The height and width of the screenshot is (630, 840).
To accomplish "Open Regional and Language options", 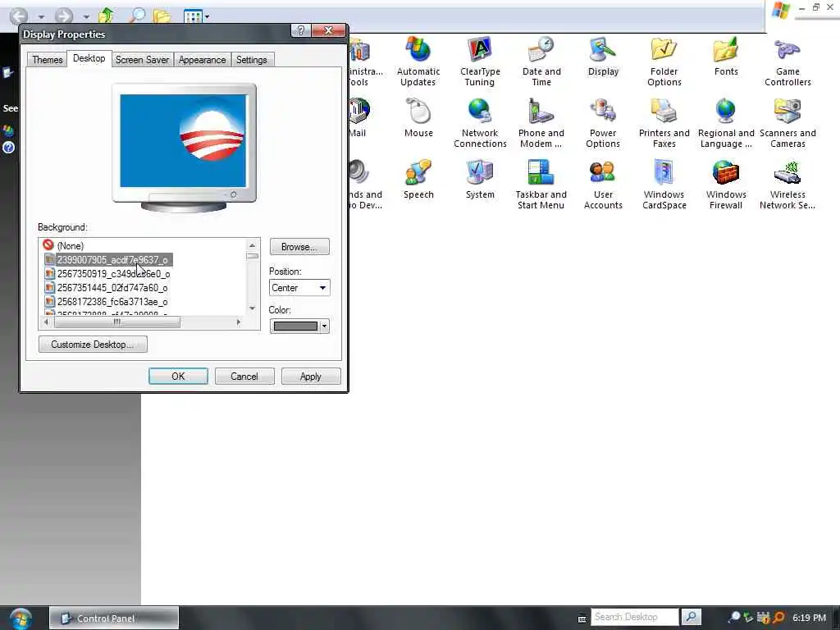I will click(726, 123).
